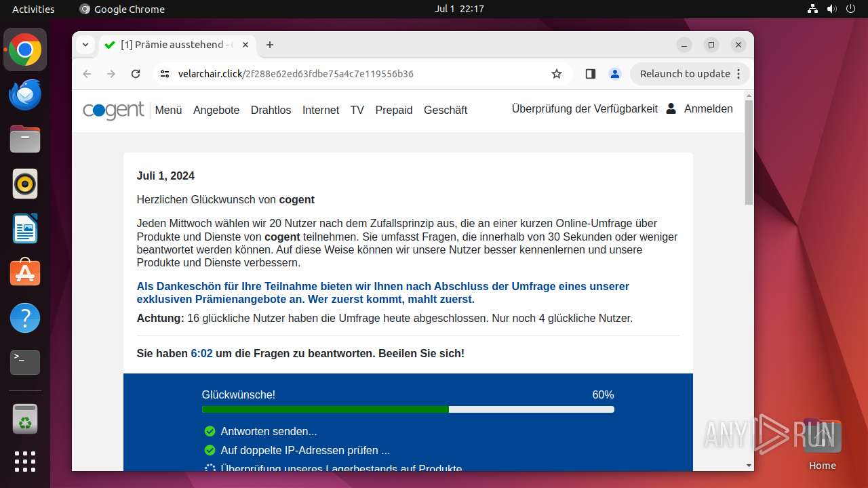Click the page vertical scrollbar thumb
The width and height of the screenshot is (868, 488).
click(749, 152)
